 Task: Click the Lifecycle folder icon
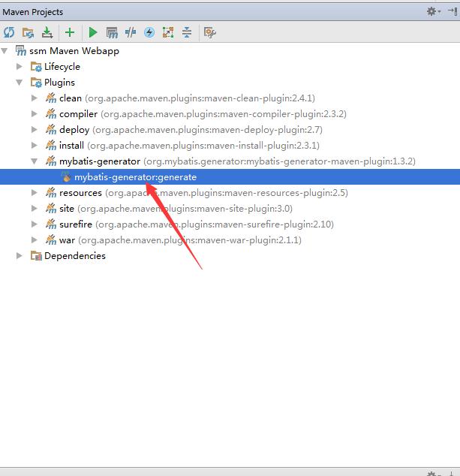36,67
